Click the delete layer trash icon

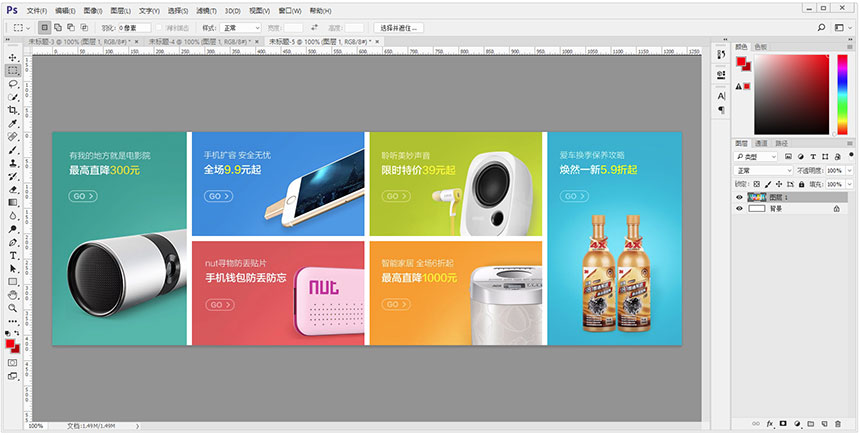click(839, 424)
